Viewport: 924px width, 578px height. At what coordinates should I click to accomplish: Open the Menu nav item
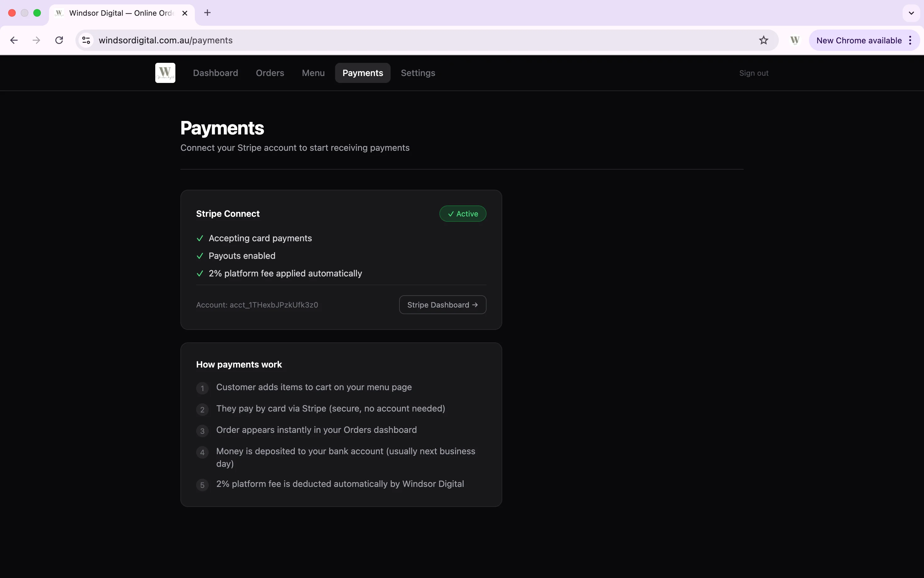[313, 73]
